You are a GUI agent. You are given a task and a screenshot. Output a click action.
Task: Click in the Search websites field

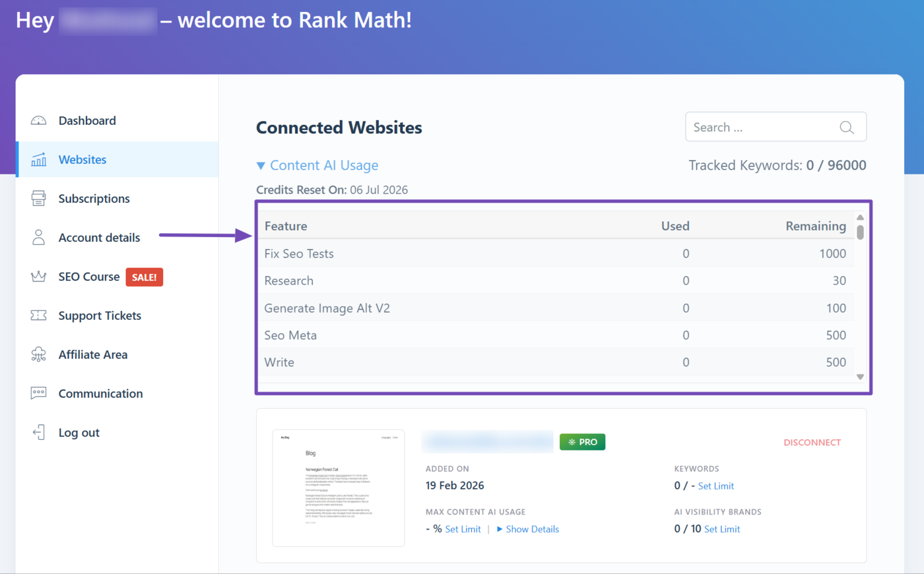coord(775,127)
